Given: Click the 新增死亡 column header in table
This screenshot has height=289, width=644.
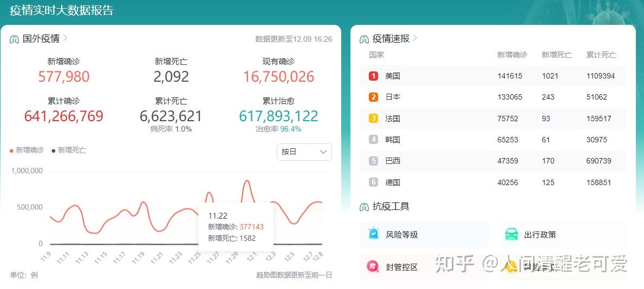Looking at the screenshot, I should [556, 55].
